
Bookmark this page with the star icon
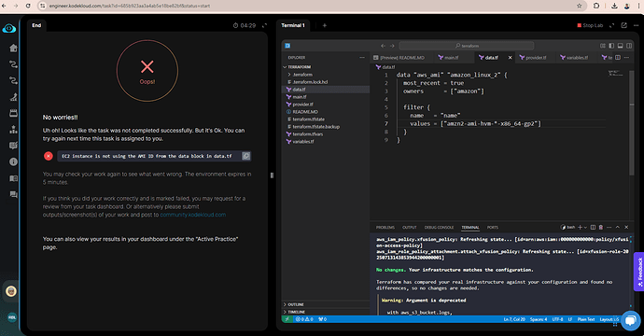(x=579, y=6)
